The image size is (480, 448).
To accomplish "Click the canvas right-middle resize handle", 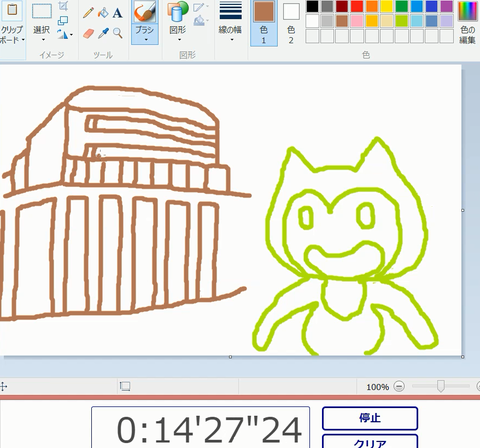I will [463, 210].
